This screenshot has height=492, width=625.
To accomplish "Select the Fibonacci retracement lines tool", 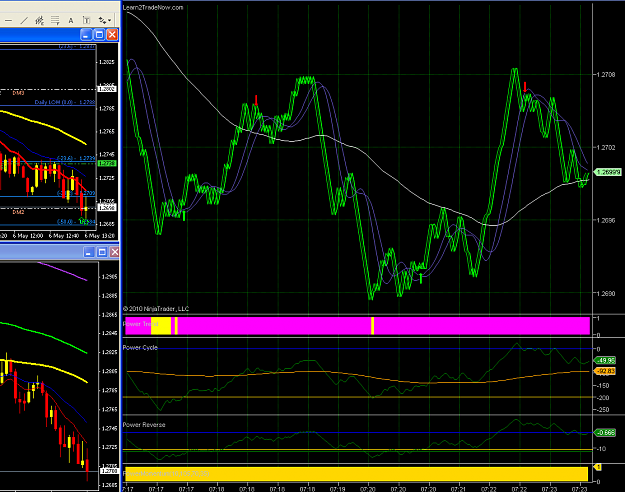I will 55,20.
